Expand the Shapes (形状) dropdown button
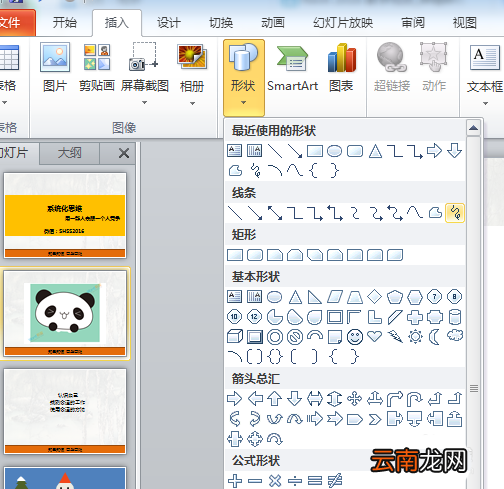Viewport: 504px width, 489px height. tap(244, 77)
